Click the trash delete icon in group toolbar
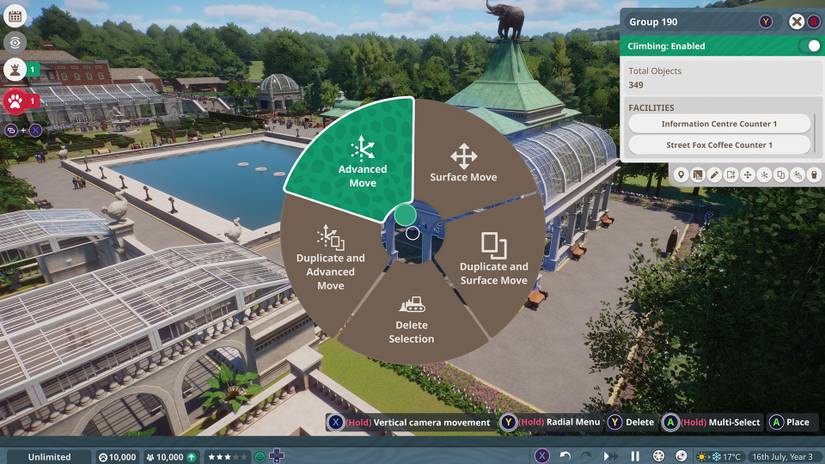This screenshot has height=464, width=825. pyautogui.click(x=814, y=175)
